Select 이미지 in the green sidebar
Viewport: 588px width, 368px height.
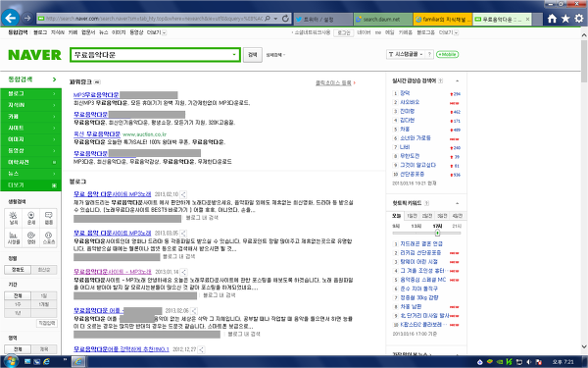click(30, 139)
